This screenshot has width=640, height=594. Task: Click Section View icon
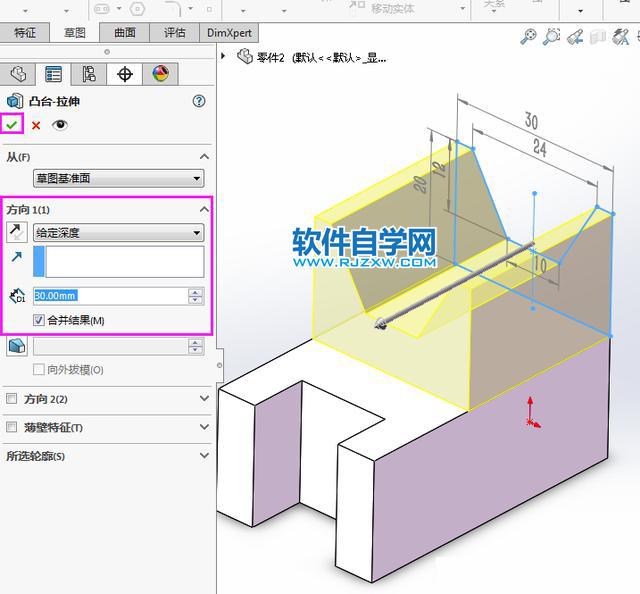click(x=598, y=37)
